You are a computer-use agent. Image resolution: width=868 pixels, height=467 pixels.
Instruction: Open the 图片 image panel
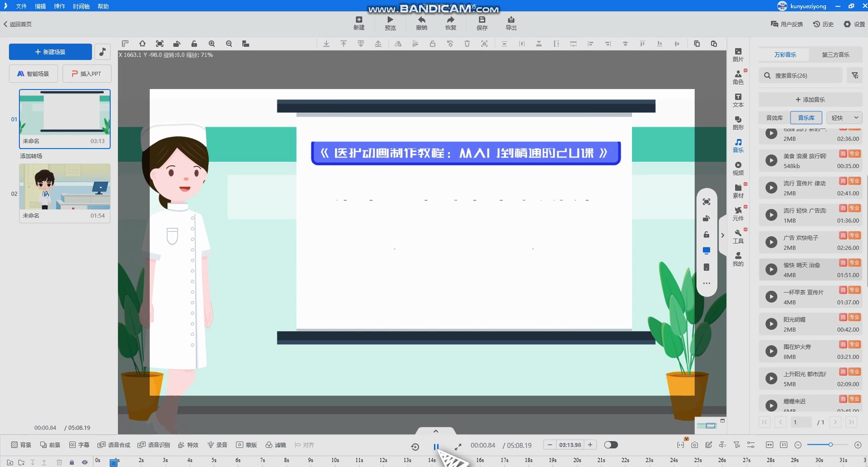pos(738,55)
